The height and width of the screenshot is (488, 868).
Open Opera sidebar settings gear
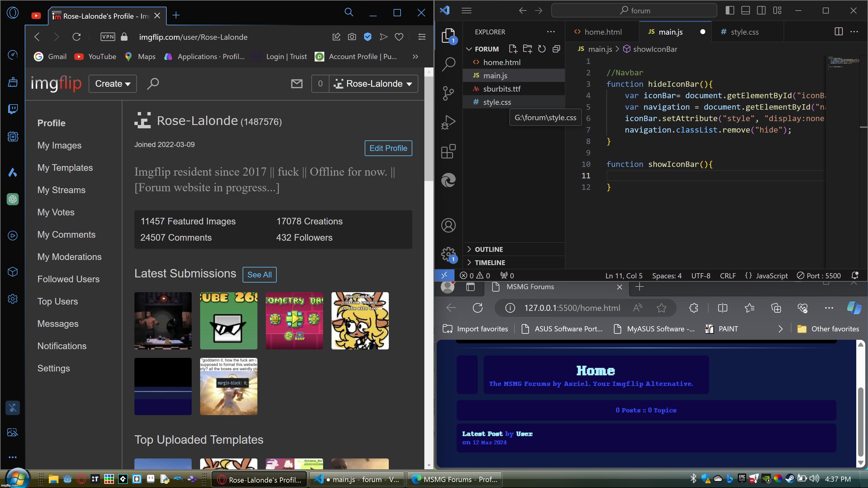12,299
